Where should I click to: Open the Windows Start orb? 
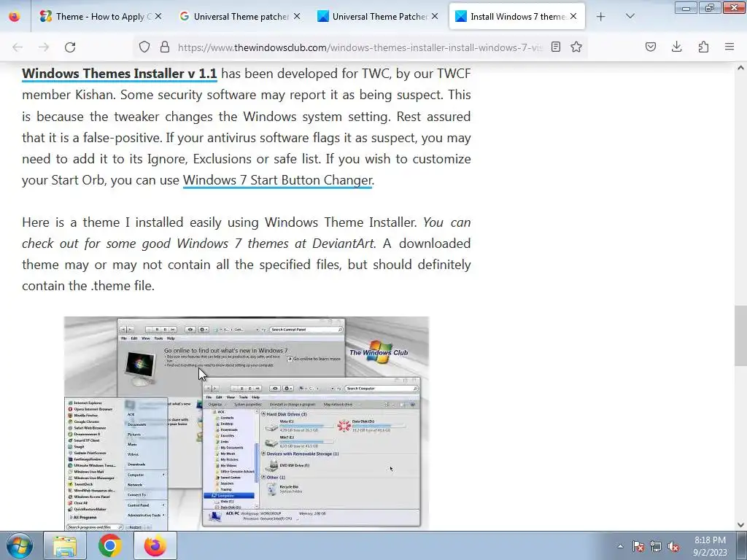click(x=20, y=545)
